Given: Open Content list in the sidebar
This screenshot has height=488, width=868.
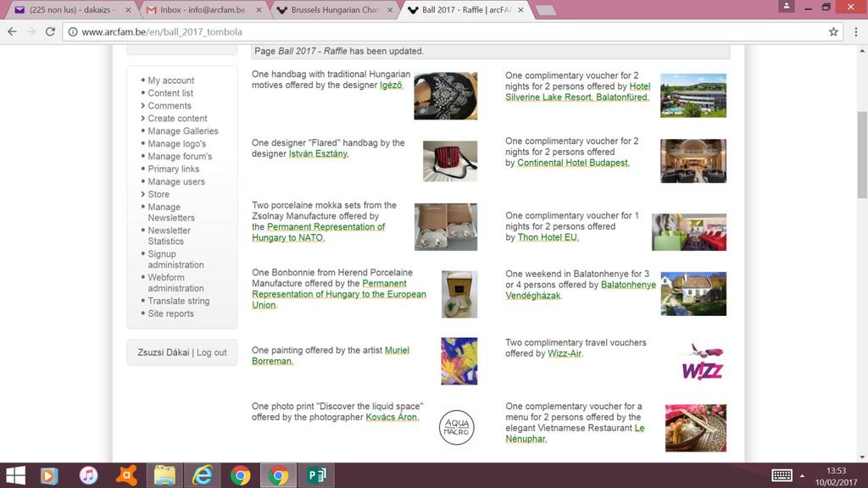Looking at the screenshot, I should [170, 93].
